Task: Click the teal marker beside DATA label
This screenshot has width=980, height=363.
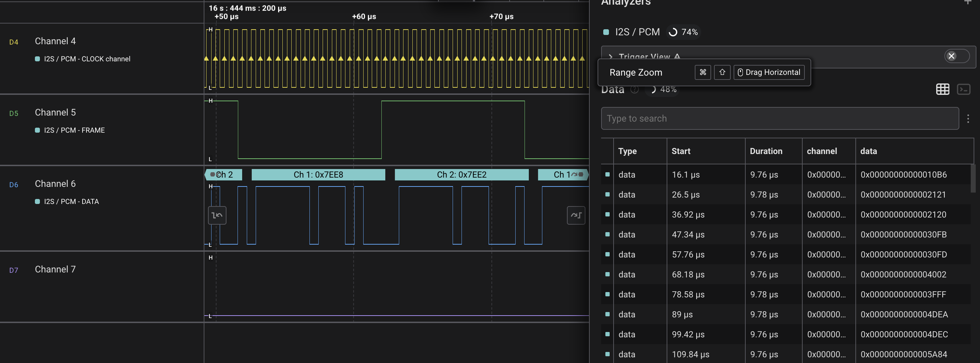Action: pos(37,201)
